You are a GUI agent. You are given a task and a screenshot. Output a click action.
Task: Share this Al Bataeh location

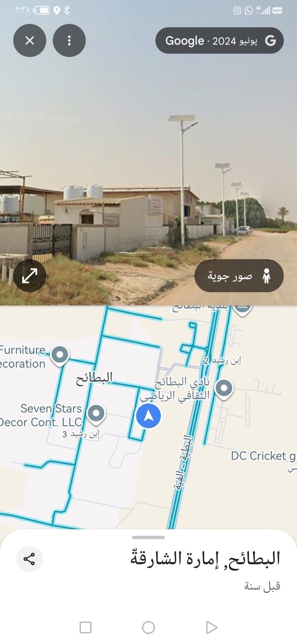click(29, 559)
